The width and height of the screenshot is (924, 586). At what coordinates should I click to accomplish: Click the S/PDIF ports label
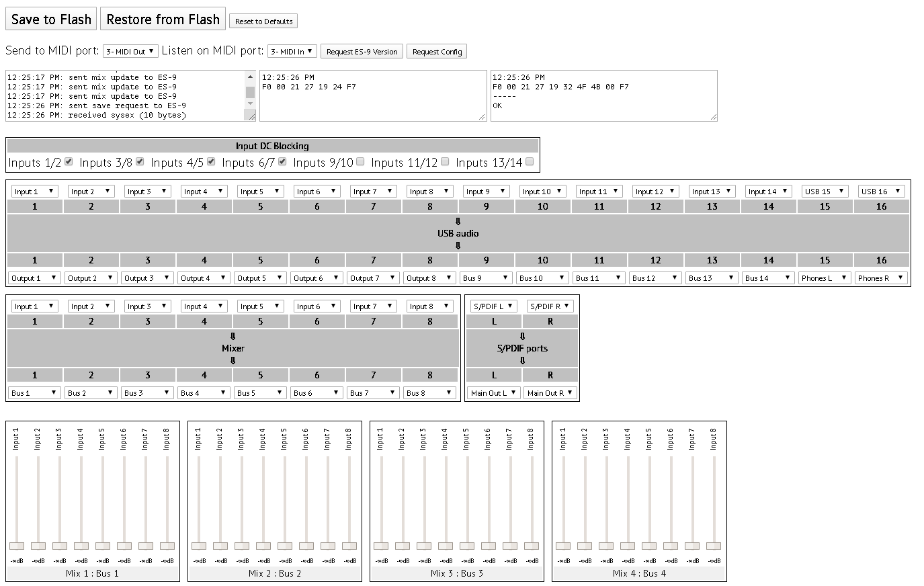tap(522, 348)
